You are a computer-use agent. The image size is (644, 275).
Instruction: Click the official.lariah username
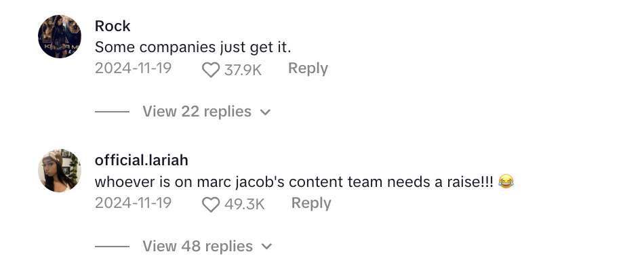pyautogui.click(x=141, y=160)
